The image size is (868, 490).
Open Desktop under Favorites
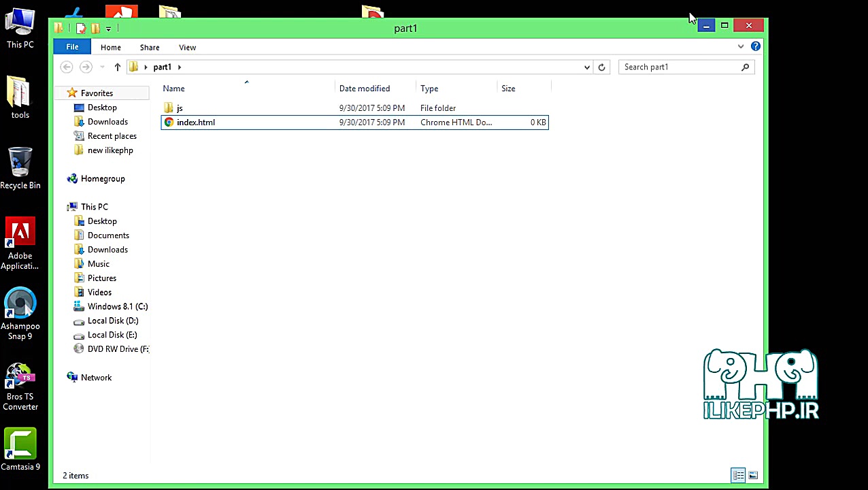point(102,108)
